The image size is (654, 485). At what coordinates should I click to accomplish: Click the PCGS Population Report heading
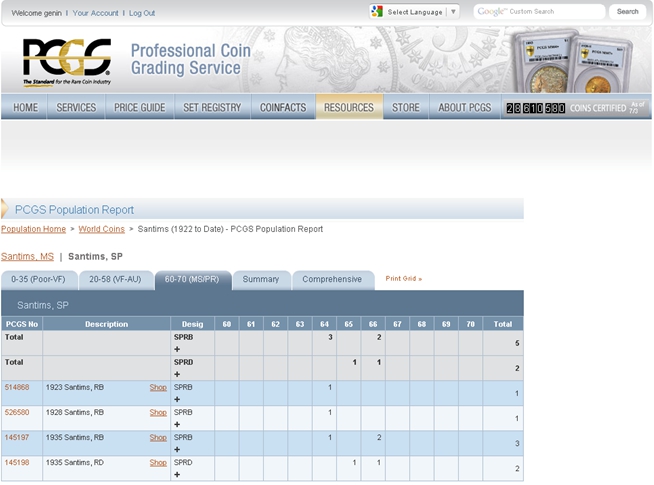click(x=74, y=210)
